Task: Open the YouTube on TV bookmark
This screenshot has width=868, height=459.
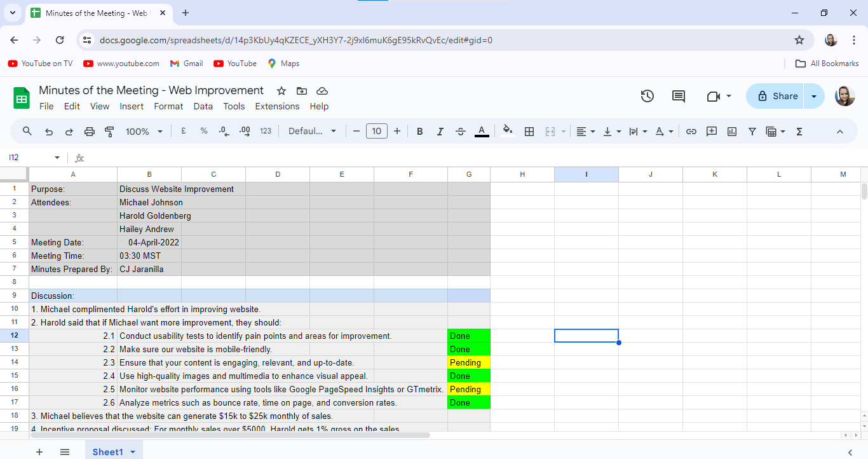Action: (x=40, y=64)
